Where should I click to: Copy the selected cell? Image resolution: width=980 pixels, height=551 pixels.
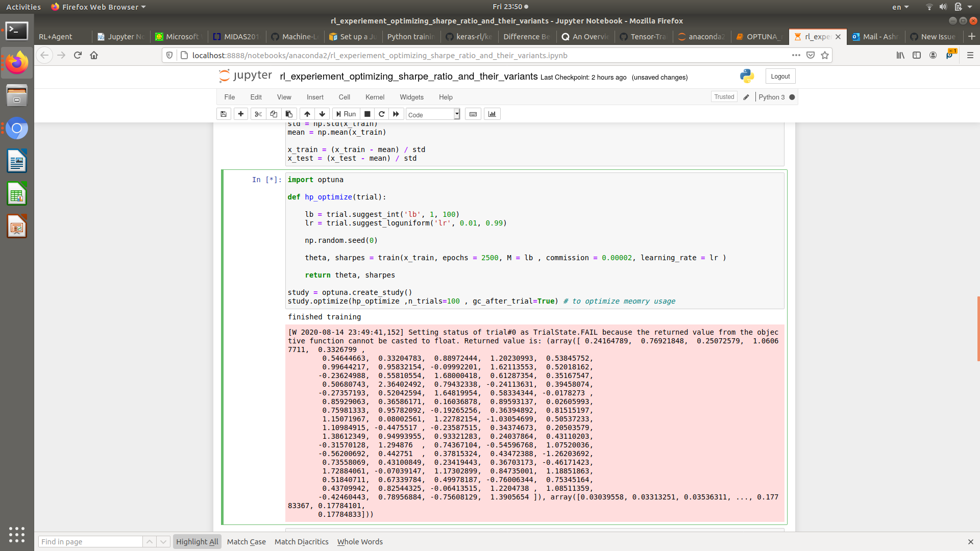coord(273,114)
